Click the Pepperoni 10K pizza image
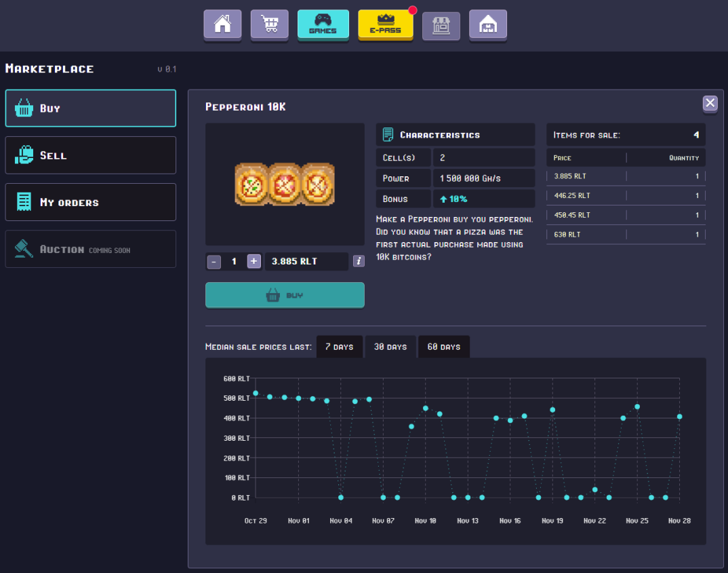This screenshot has height=573, width=728. click(x=285, y=184)
